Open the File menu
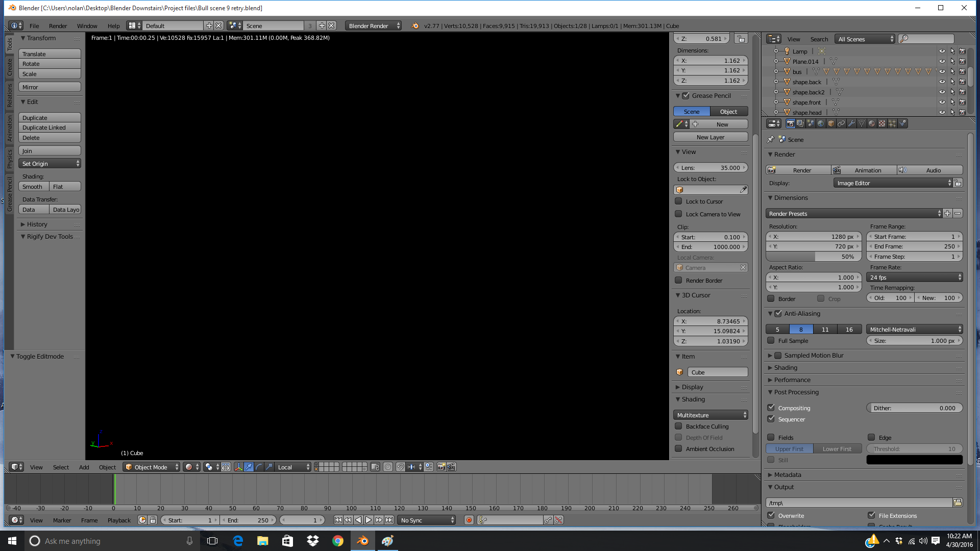 [34, 26]
